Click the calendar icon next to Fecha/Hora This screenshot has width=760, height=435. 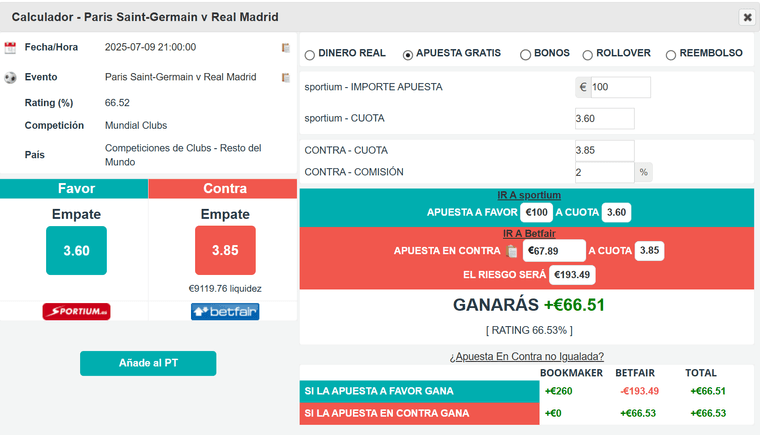tap(10, 48)
